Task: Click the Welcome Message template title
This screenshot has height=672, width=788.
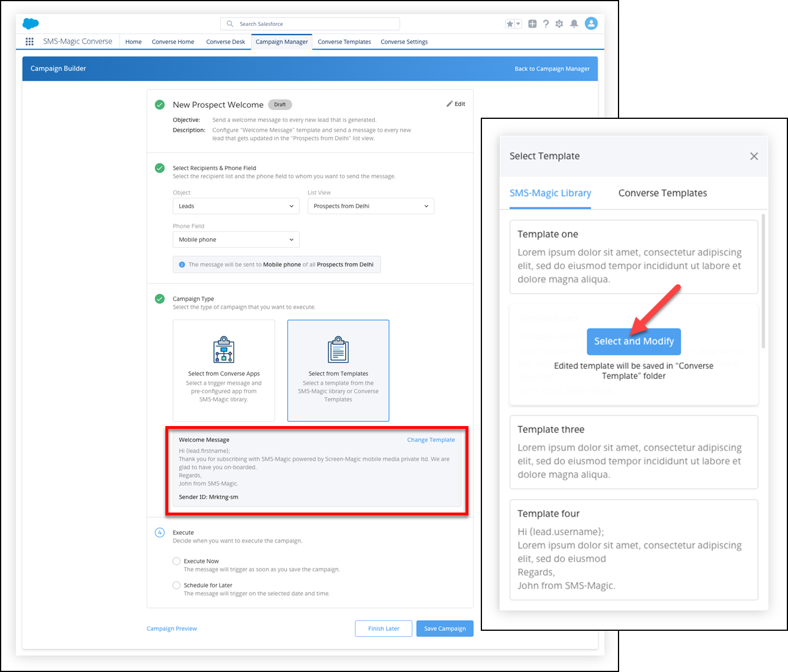Action: [204, 440]
